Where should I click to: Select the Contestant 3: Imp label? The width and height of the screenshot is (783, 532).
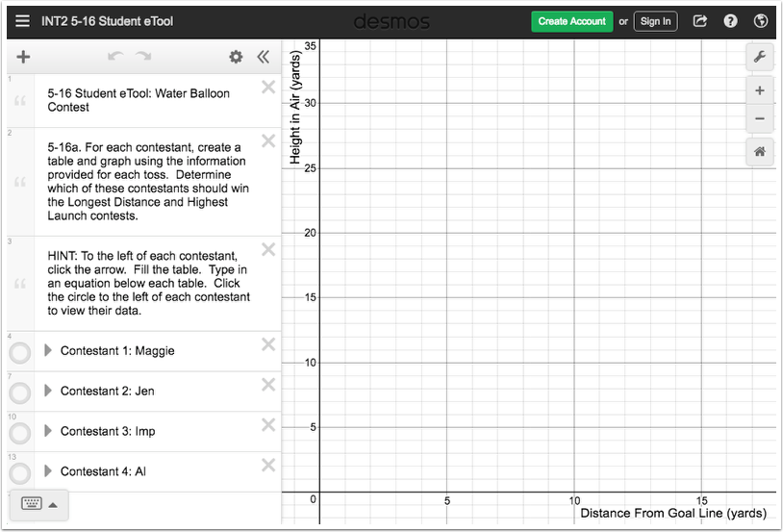108,431
